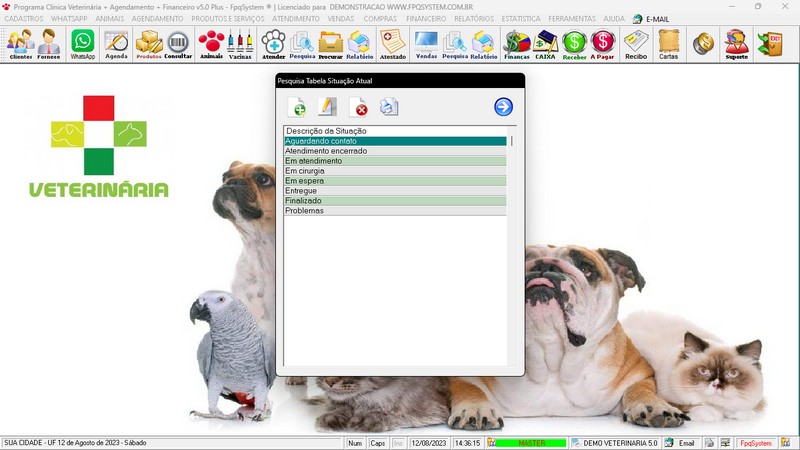Open the ESTATISTICA menu
This screenshot has width=800, height=450.
pyautogui.click(x=520, y=18)
